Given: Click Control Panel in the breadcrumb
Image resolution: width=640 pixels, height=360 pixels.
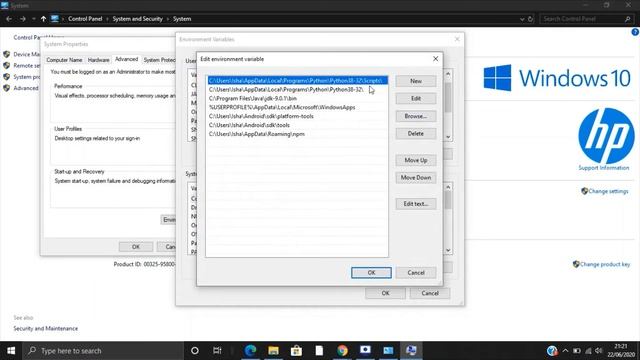Looking at the screenshot, I should point(85,19).
